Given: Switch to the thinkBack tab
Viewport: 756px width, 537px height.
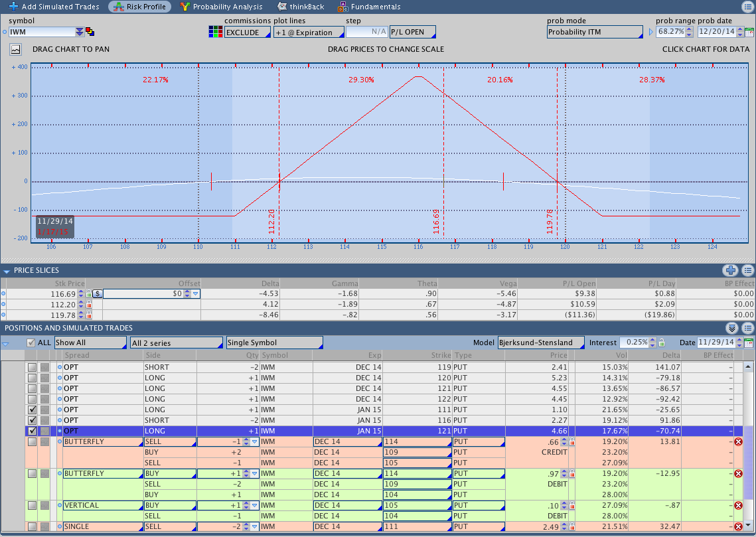Looking at the screenshot, I should click(301, 7).
